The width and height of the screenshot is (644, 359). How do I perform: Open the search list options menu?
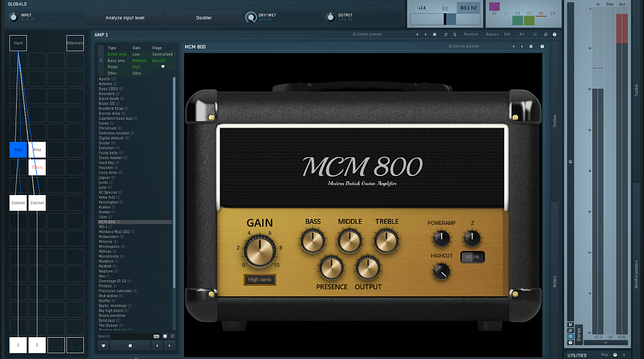click(x=172, y=336)
